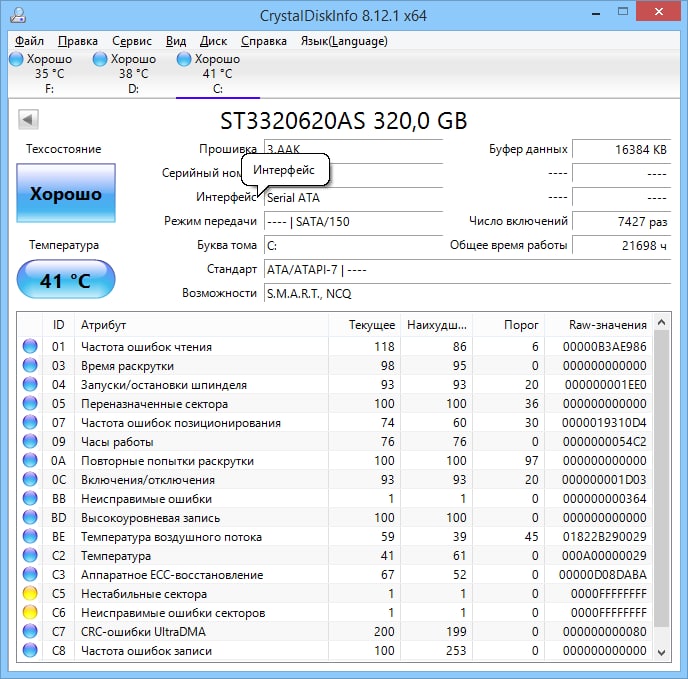This screenshot has width=688, height=679.
Task: Click the Serial ATA interface field
Action: [x=353, y=198]
